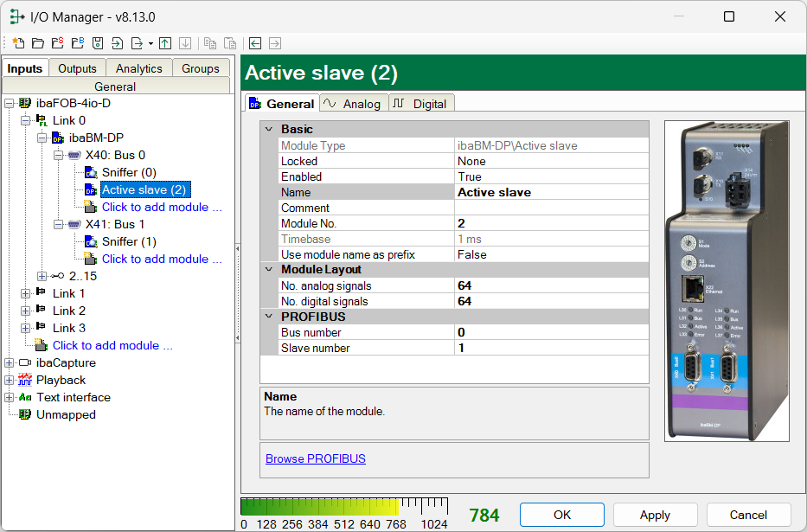
Task: Collapse the PROFIBUS property section
Action: 269,317
